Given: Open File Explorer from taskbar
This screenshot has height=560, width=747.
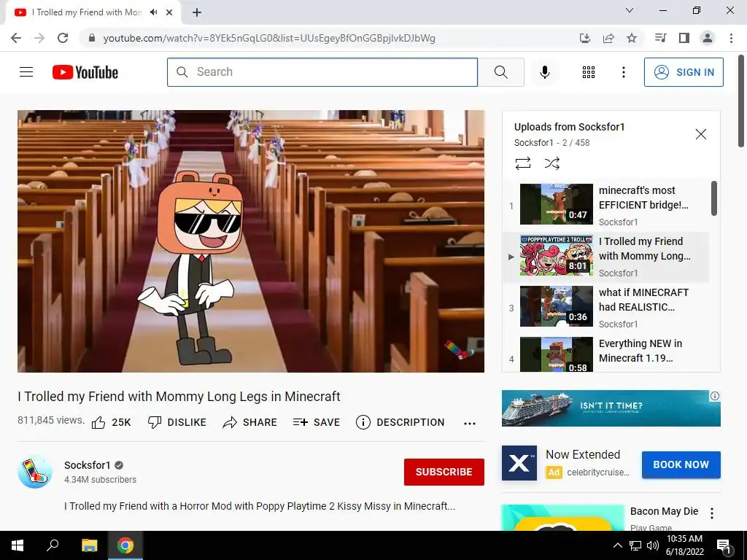Looking at the screenshot, I should 89,545.
